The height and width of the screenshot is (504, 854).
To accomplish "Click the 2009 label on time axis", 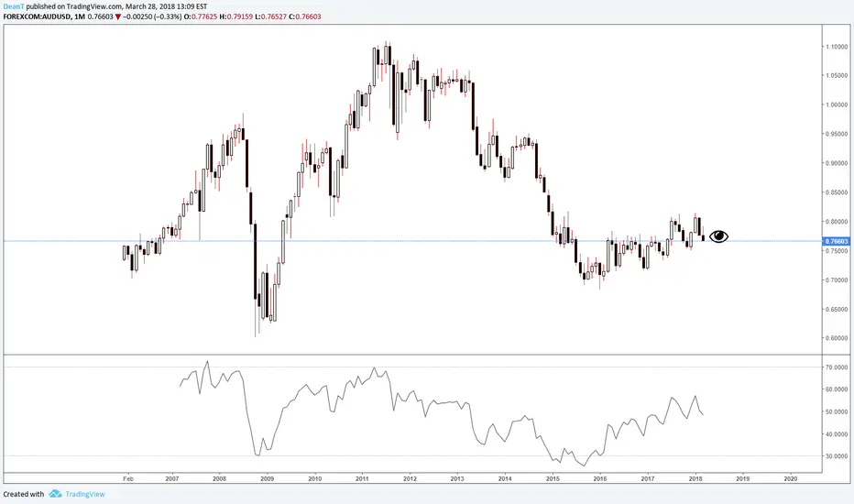I will (267, 479).
